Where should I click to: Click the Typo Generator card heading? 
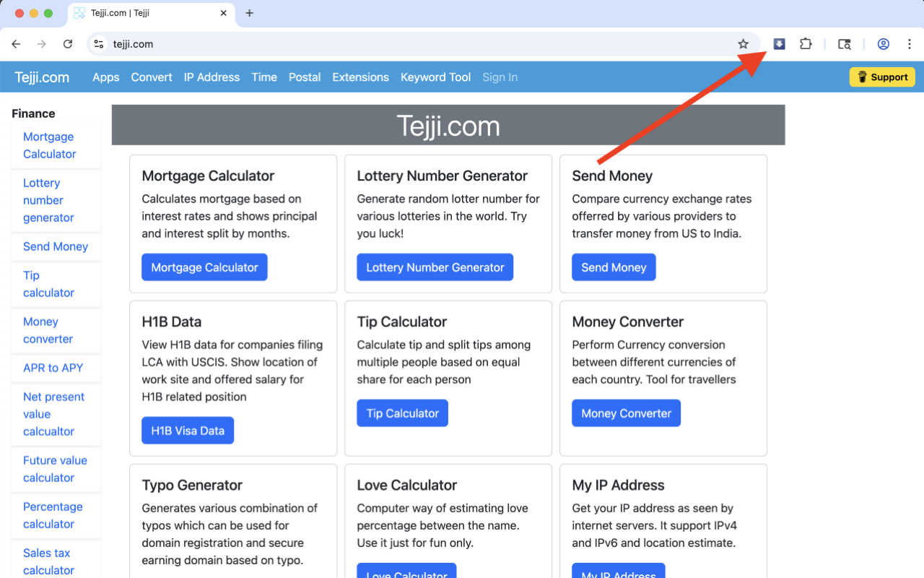point(192,485)
